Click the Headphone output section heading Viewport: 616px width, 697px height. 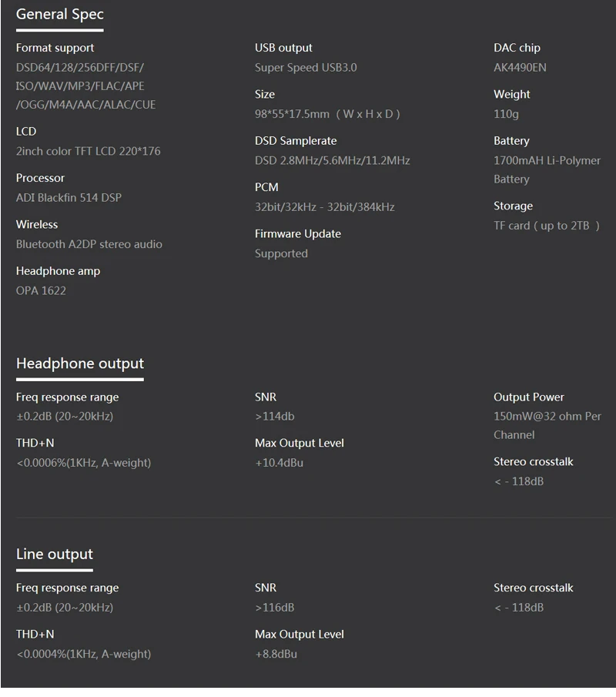pyautogui.click(x=80, y=364)
